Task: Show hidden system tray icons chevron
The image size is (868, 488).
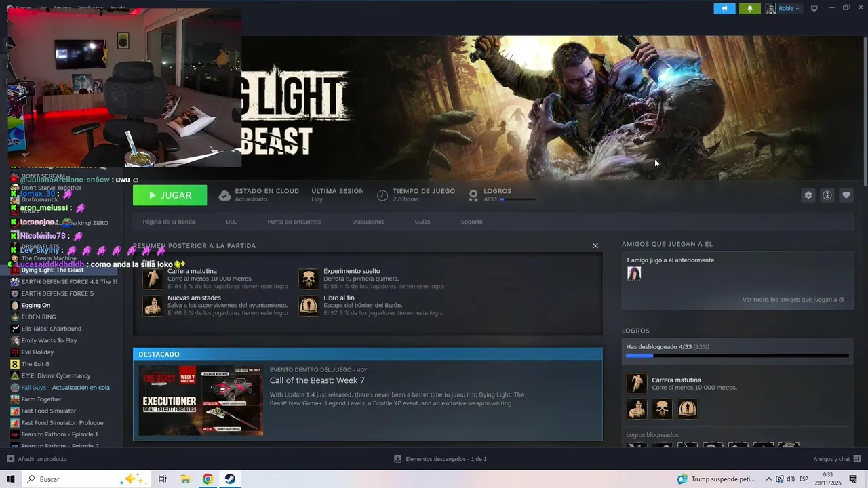Action: [x=769, y=479]
